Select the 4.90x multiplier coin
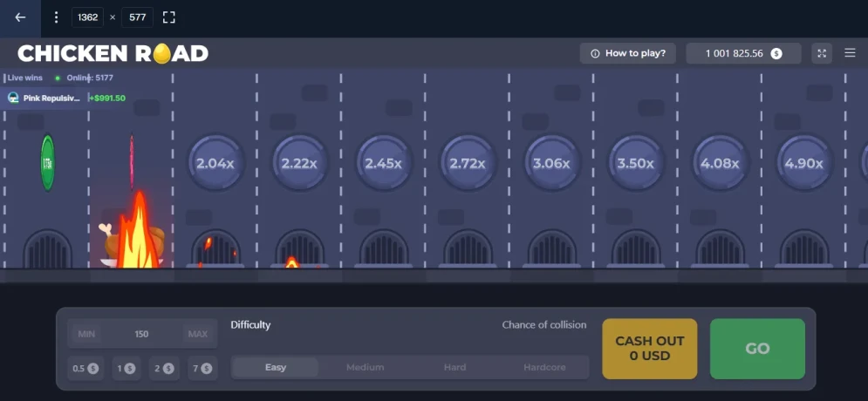This screenshot has width=868, height=401. (804, 163)
